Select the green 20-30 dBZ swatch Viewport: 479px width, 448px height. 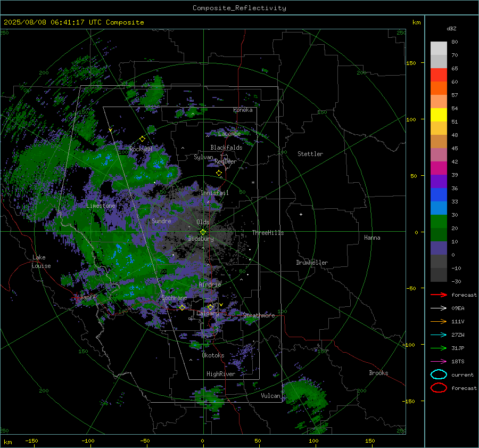tap(439, 222)
